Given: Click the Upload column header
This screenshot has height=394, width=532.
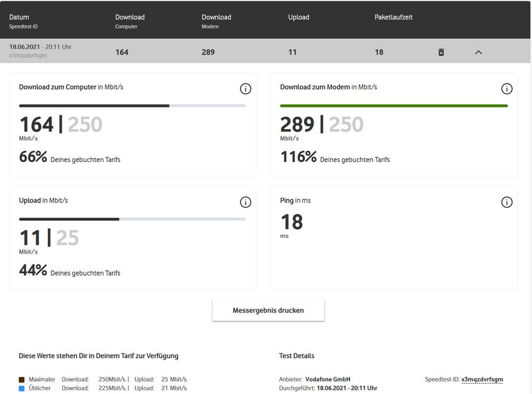Looking at the screenshot, I should [299, 17].
